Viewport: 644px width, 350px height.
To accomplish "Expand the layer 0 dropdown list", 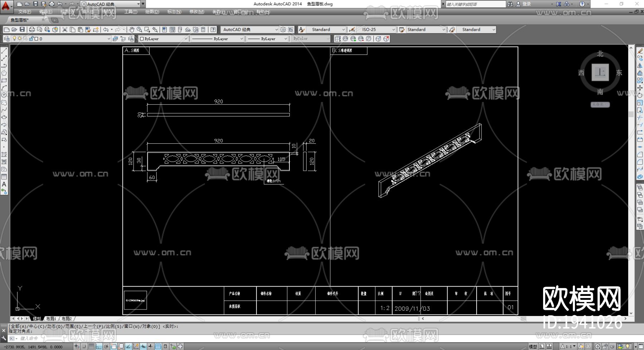I will [109, 39].
